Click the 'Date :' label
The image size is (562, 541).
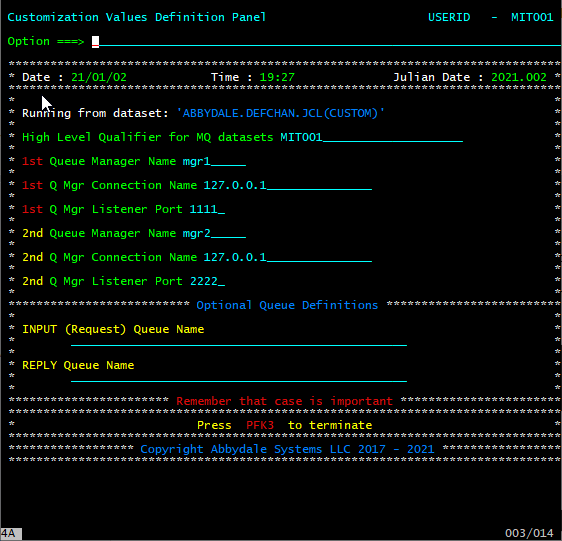click(x=43, y=77)
